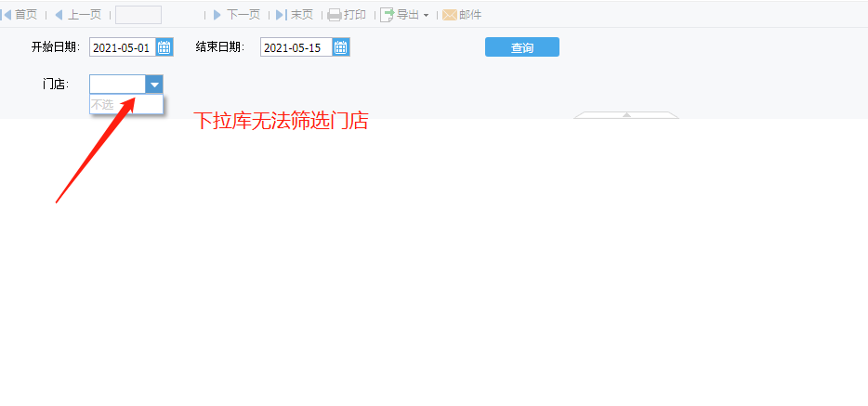868x406 pixels.
Task: Go to next page (下一页)
Action: tap(236, 15)
